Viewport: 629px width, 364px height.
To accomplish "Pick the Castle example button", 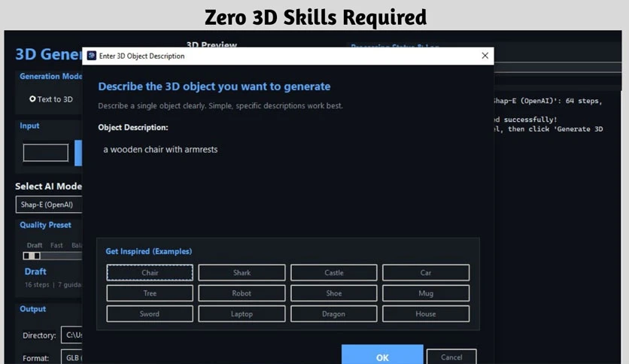I will (334, 272).
